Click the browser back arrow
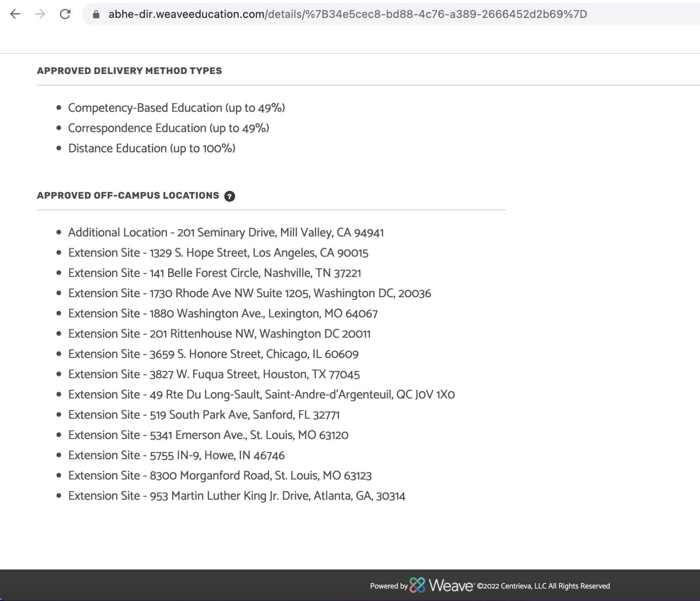The image size is (700, 601). tap(16, 14)
